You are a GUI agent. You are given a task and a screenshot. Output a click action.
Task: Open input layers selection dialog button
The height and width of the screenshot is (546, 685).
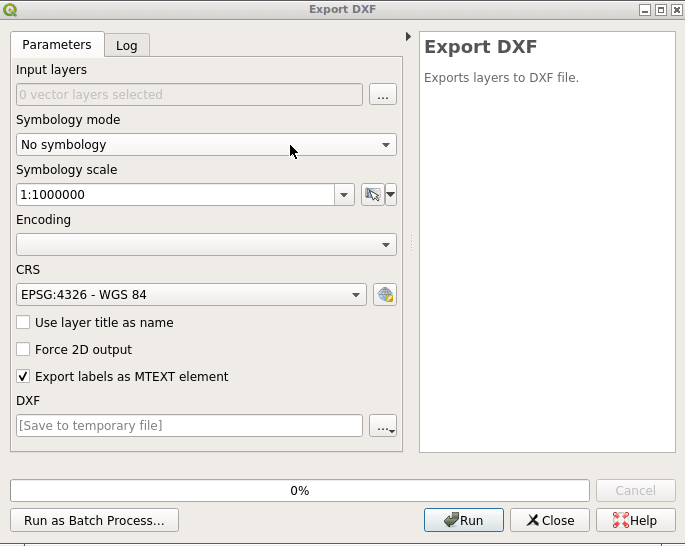[383, 95]
